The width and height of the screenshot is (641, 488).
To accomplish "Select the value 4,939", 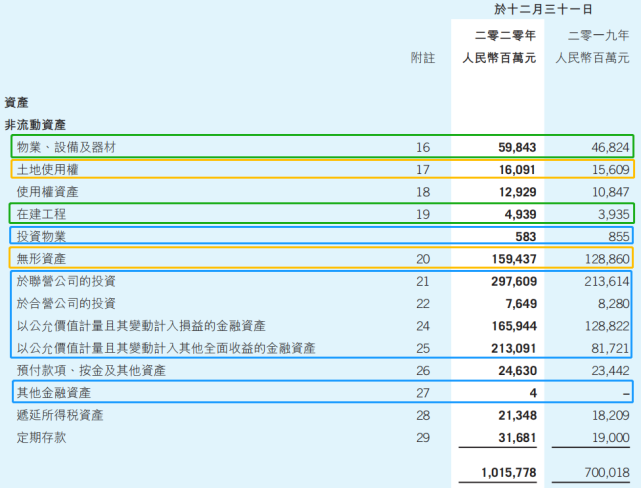I will (520, 214).
